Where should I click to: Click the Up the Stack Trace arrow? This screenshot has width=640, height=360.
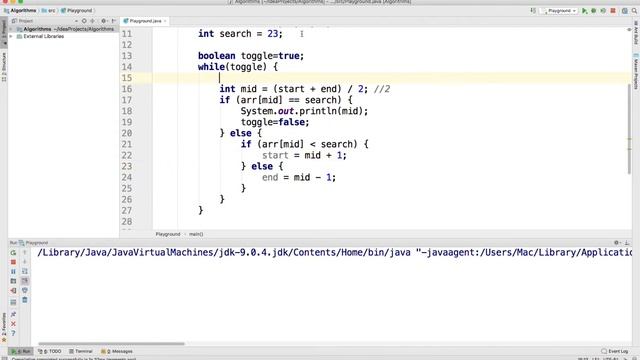24,253
